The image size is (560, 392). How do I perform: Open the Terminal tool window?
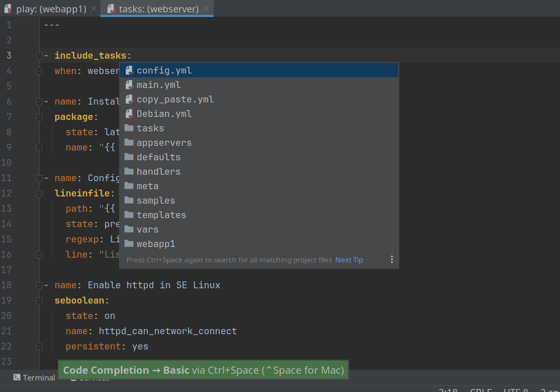tap(34, 378)
